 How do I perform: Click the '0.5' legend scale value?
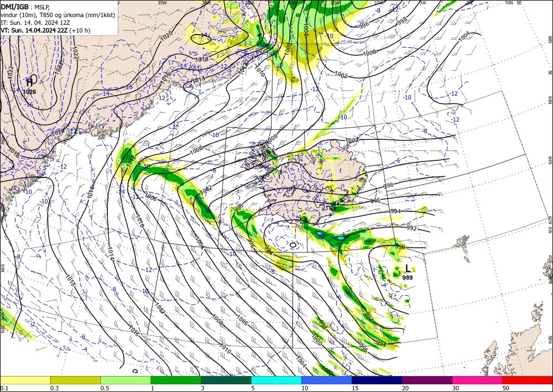(x=105, y=388)
